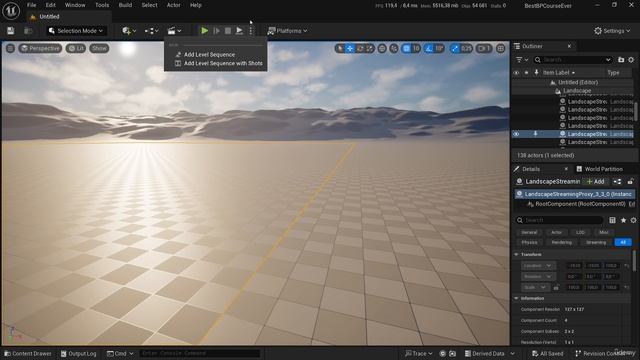Open the quick add actor dropdown
Image resolution: width=640 pixels, height=360 pixels.
[129, 31]
